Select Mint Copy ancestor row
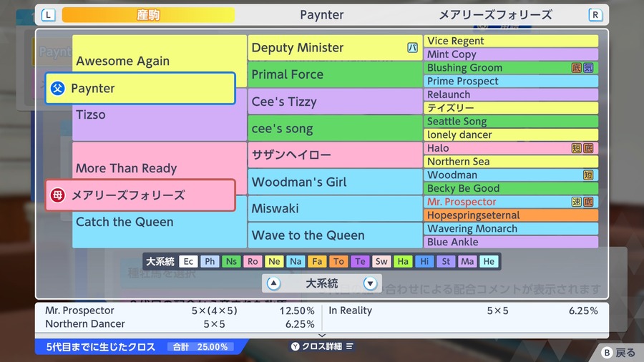The width and height of the screenshot is (644, 362). pos(511,54)
